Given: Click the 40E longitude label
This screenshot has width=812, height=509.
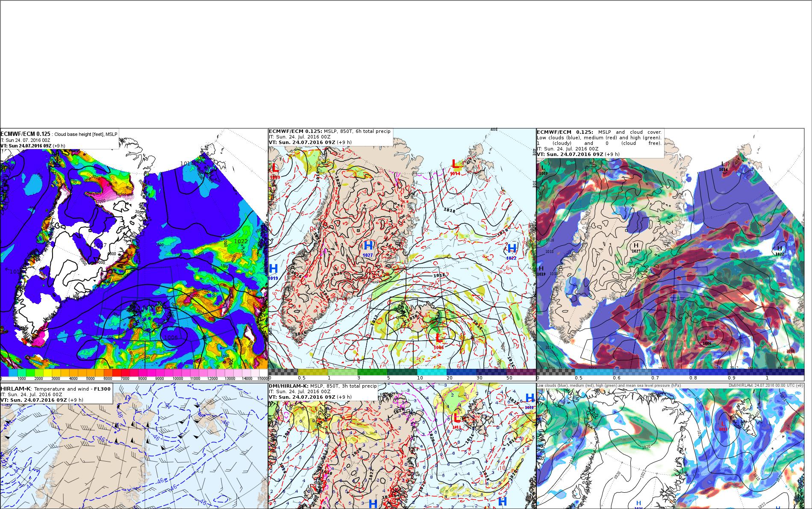Looking at the screenshot, I should pyautogui.click(x=494, y=129).
